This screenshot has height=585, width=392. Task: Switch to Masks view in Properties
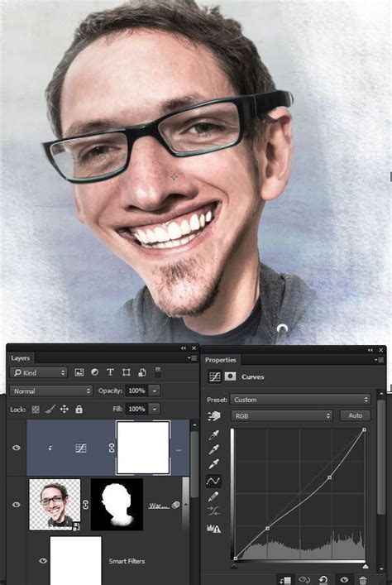pyautogui.click(x=230, y=376)
